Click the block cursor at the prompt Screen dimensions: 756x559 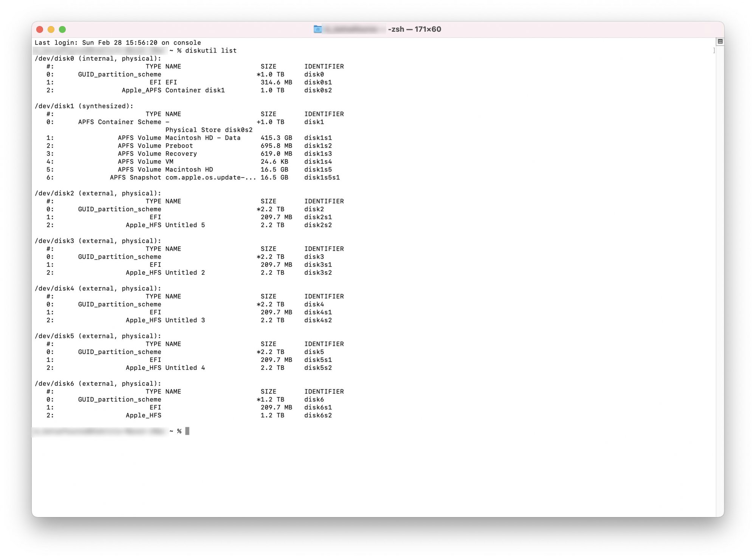[187, 431]
